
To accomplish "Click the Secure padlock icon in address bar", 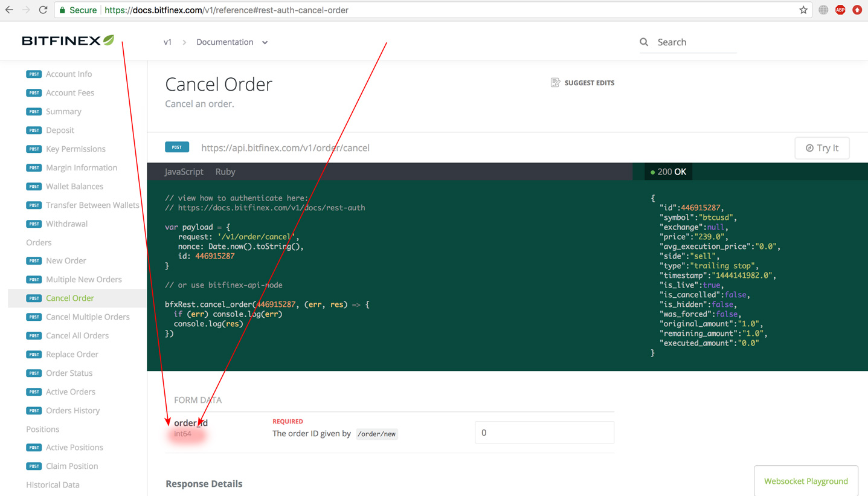I will pos(61,10).
